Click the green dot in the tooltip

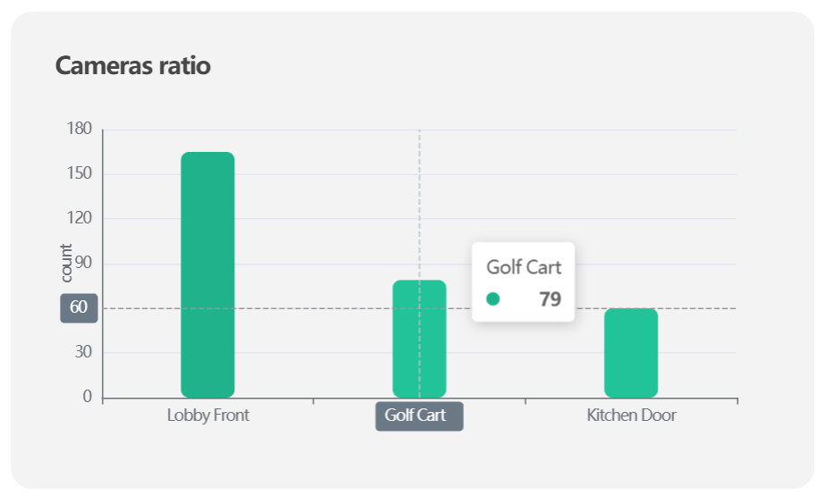coord(493,299)
